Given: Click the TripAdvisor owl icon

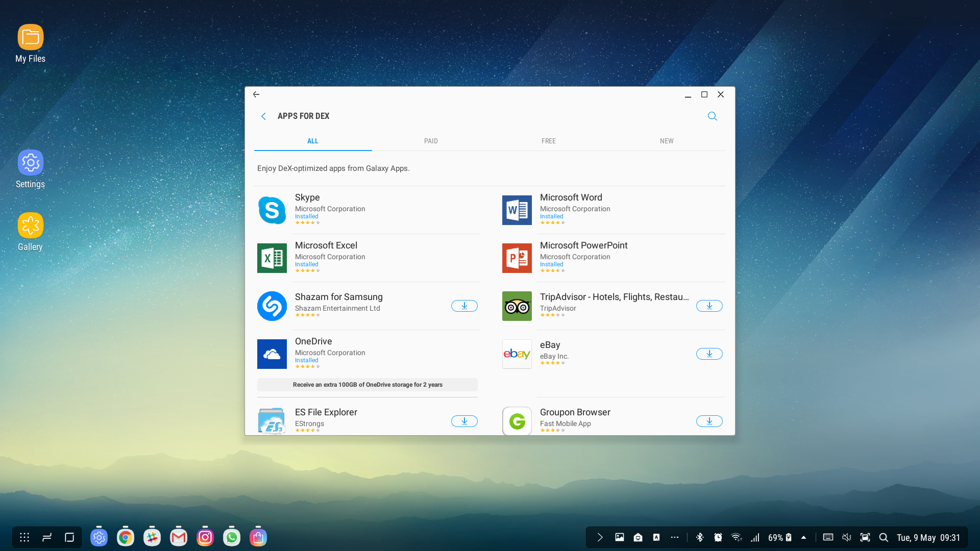Looking at the screenshot, I should [517, 306].
